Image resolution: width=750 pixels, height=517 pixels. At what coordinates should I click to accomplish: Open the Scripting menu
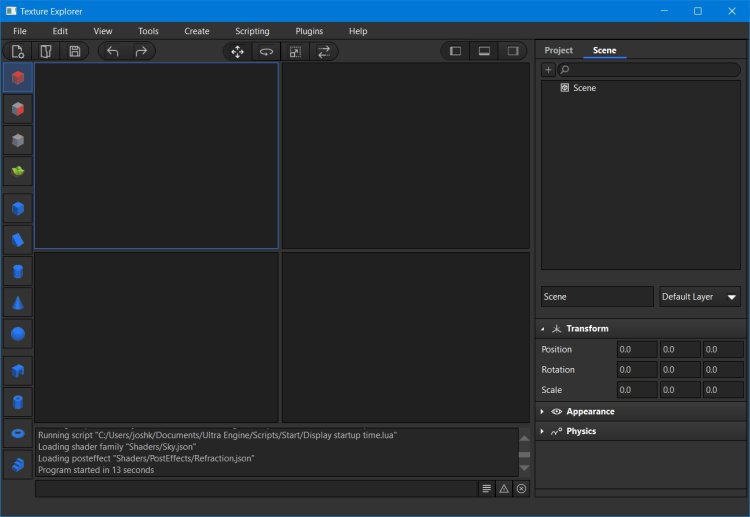pos(252,31)
